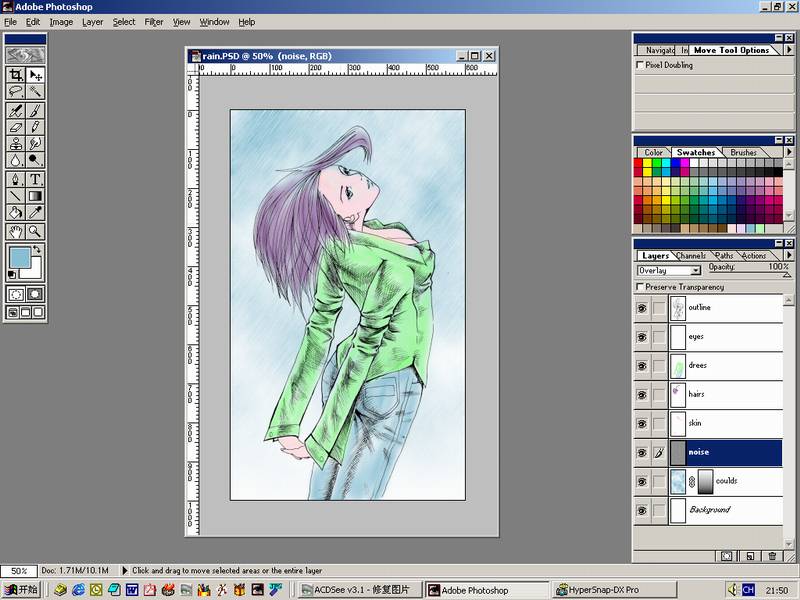Select the Eyedropper tool
Image resolution: width=800 pixels, height=600 pixels.
coord(35,212)
